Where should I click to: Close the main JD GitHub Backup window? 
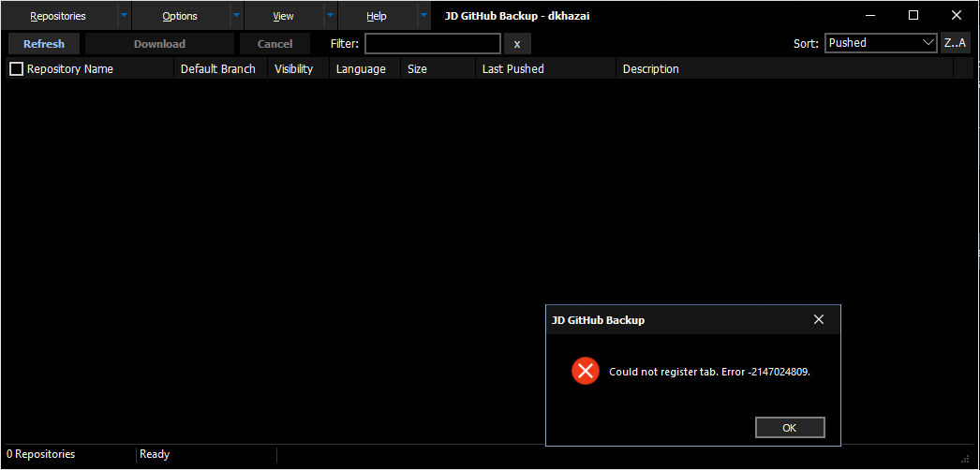click(x=957, y=16)
